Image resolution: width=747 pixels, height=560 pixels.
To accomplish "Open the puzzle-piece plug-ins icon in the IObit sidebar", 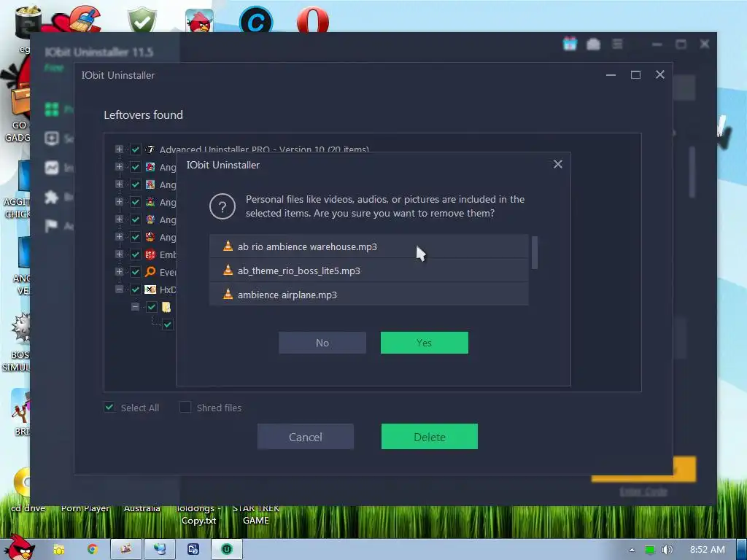I will point(52,197).
